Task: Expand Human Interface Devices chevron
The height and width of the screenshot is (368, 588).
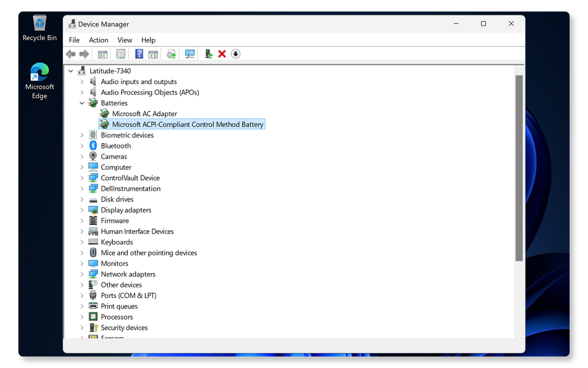Action: click(82, 231)
